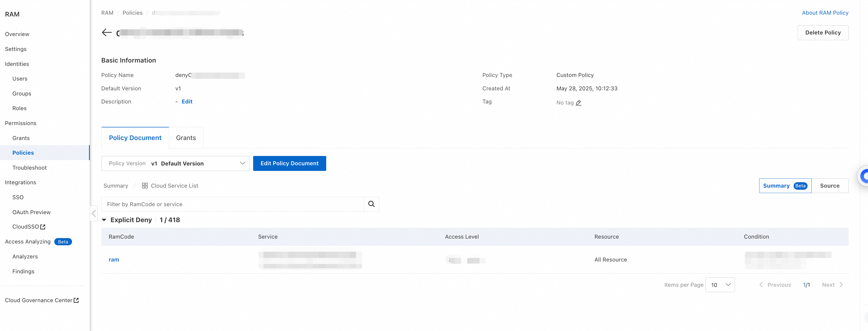868x331 pixels.
Task: Open Roles in the sidebar
Action: (20, 109)
